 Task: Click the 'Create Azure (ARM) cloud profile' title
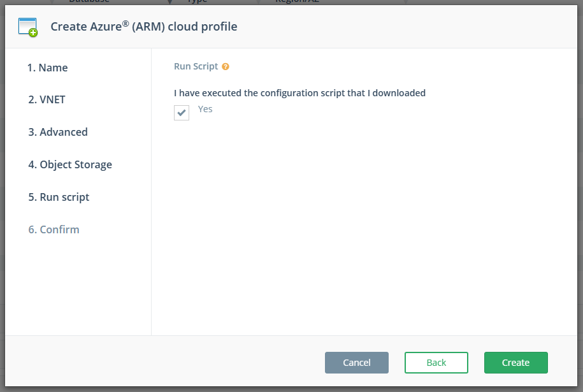click(x=144, y=26)
